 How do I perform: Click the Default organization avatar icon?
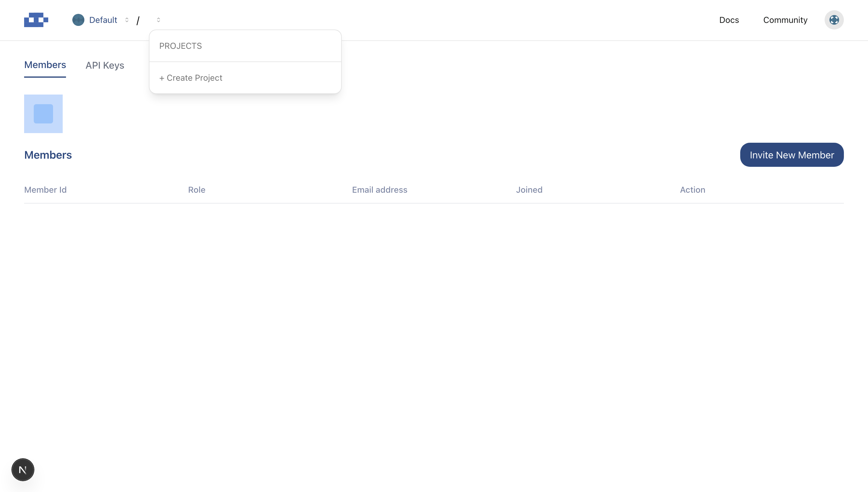pos(78,20)
